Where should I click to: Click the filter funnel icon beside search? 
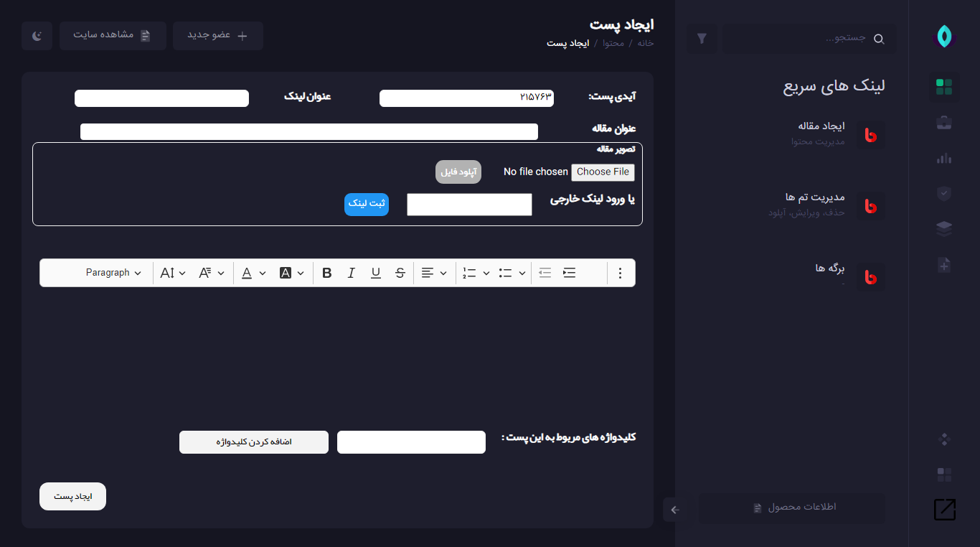click(x=702, y=39)
